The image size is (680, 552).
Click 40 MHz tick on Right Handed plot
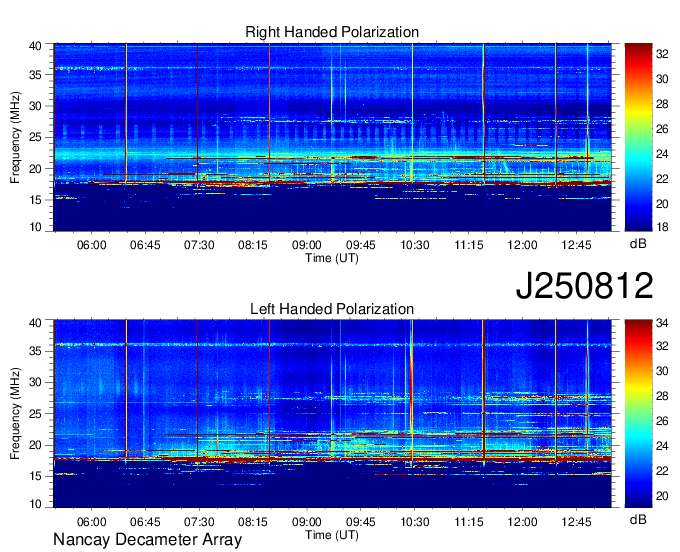pos(35,46)
